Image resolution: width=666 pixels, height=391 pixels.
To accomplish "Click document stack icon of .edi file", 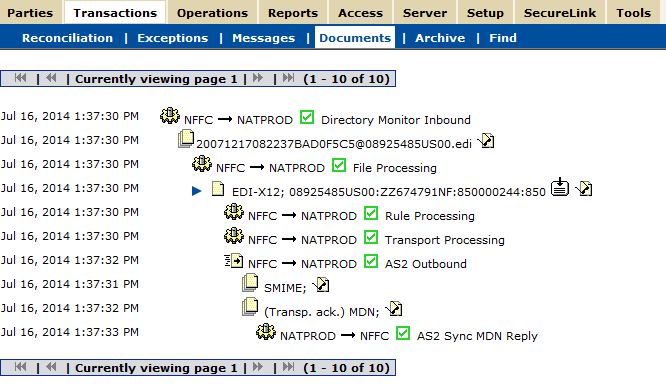I will pos(186,139).
